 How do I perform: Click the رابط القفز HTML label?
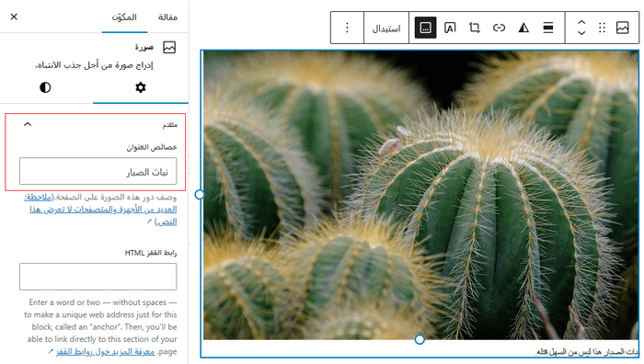151,253
